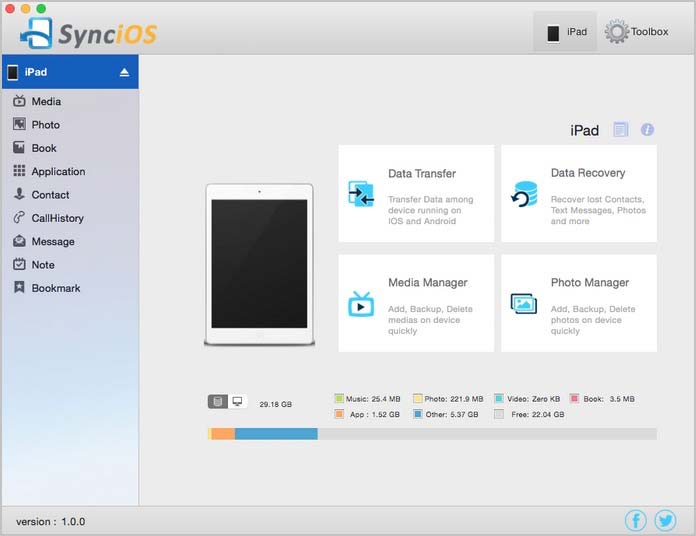
Task: Open device notes document icon
Action: (x=621, y=130)
